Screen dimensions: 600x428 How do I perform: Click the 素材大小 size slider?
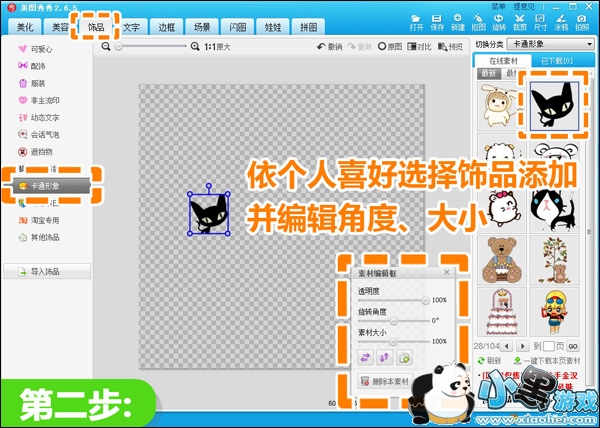(x=392, y=342)
